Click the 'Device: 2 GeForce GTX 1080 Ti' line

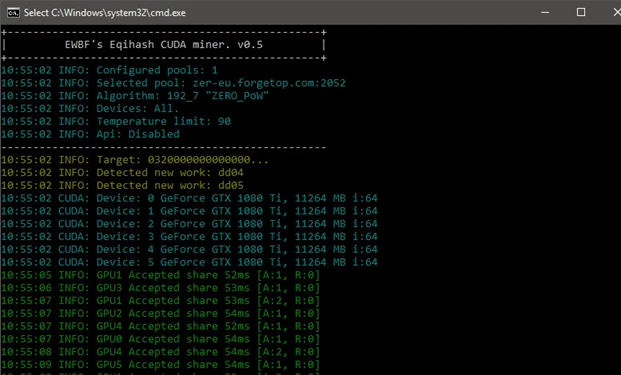click(x=189, y=224)
